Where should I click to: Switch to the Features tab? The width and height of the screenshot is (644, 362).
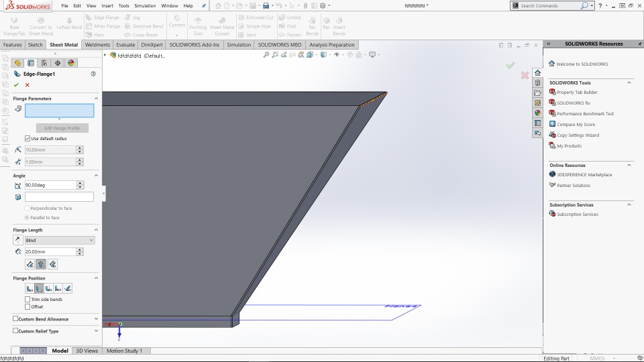pyautogui.click(x=12, y=45)
